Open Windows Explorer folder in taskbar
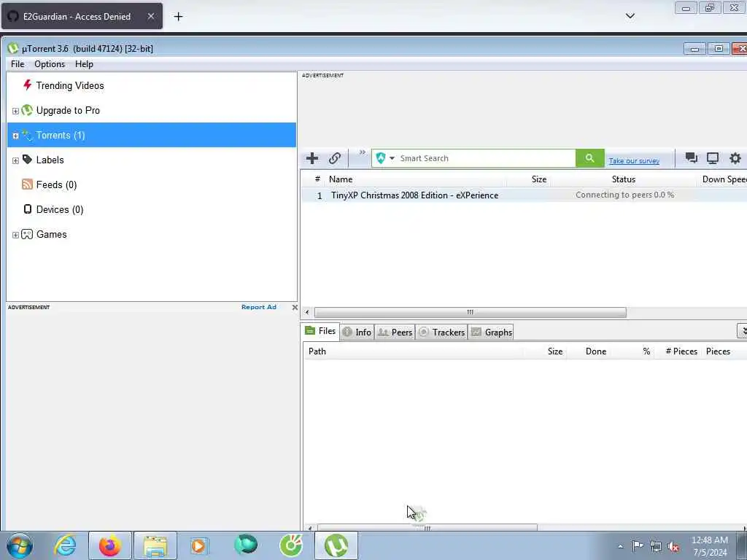The height and width of the screenshot is (560, 747). tap(155, 545)
